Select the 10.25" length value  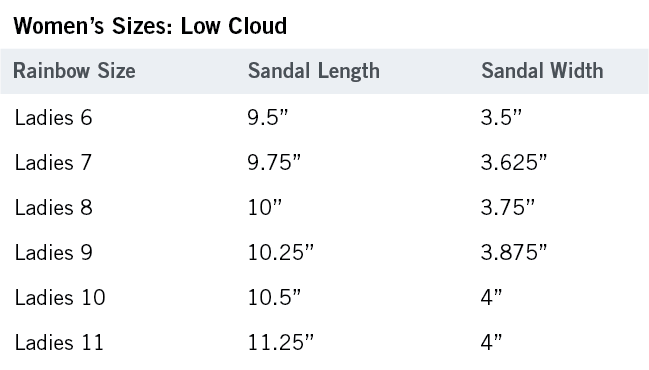click(281, 252)
